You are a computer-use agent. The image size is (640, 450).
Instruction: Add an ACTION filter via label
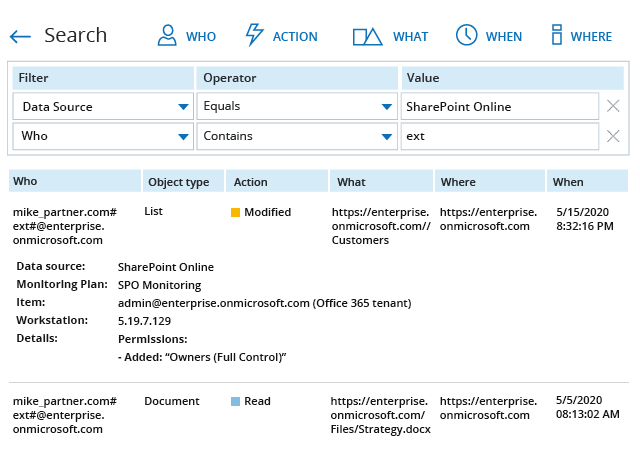coord(295,37)
